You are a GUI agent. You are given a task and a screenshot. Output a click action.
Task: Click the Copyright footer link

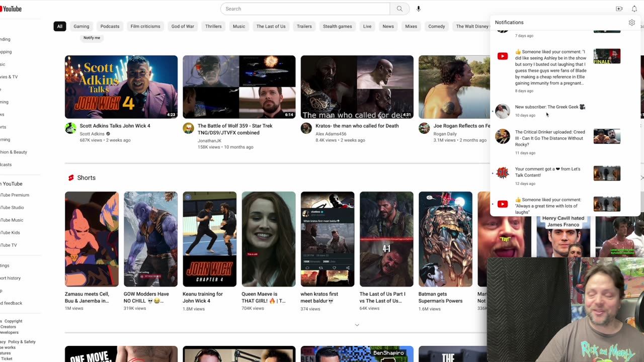pyautogui.click(x=13, y=321)
